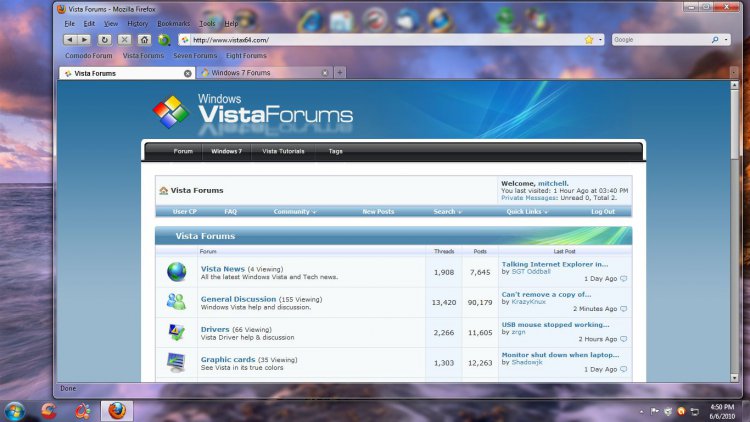The width and height of the screenshot is (750, 422).
Task: Open the FAQ link
Action: 231,211
